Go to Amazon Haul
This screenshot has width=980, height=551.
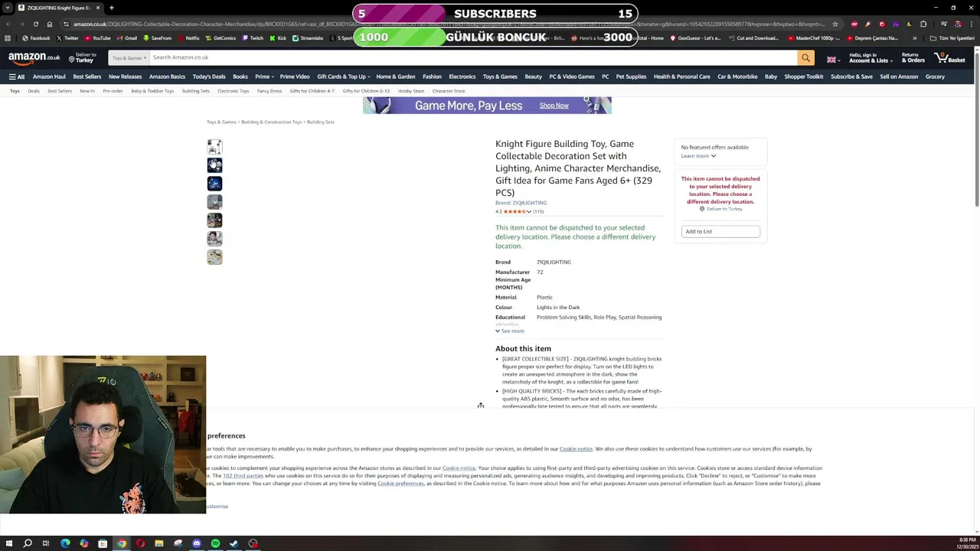49,77
